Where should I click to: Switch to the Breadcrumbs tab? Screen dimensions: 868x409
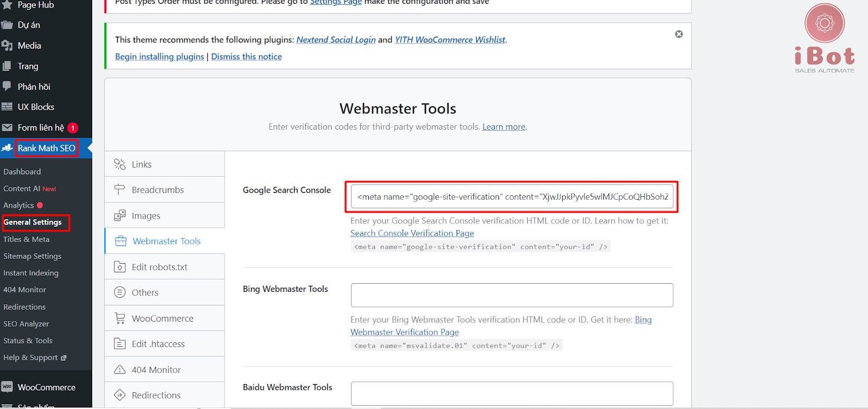point(164,190)
